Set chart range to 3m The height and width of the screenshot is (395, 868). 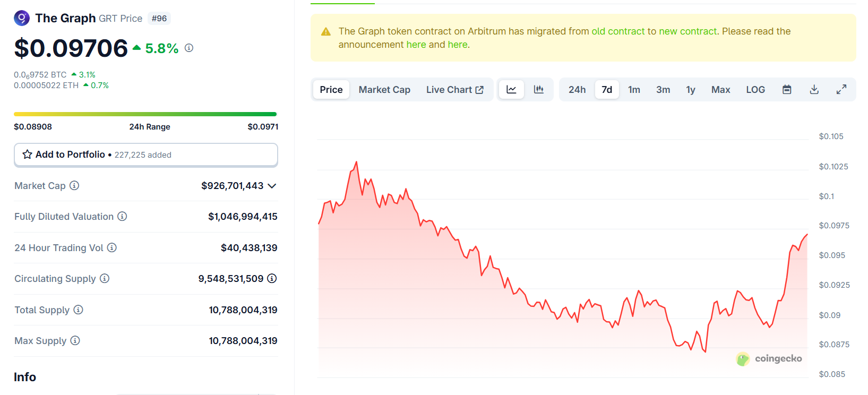click(663, 90)
